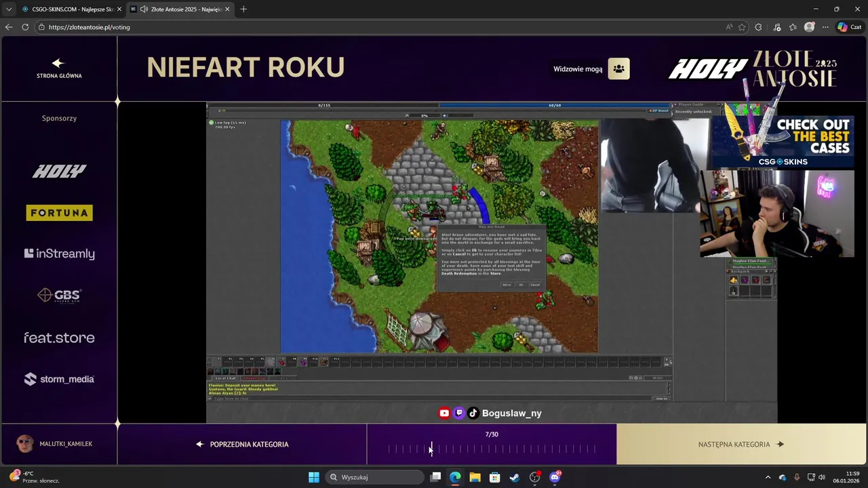Image resolution: width=868 pixels, height=488 pixels.
Task: Open File Explorer from taskbar
Action: (x=475, y=477)
